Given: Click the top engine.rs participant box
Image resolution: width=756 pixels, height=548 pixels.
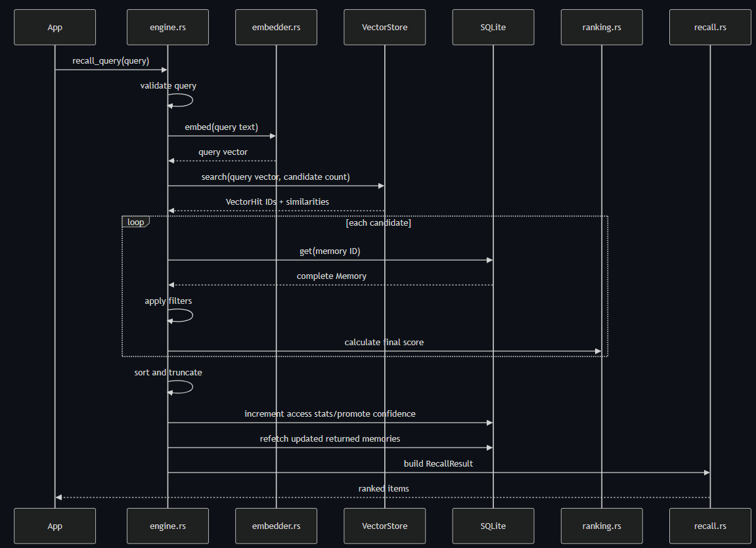Looking at the screenshot, I should click(x=167, y=28).
